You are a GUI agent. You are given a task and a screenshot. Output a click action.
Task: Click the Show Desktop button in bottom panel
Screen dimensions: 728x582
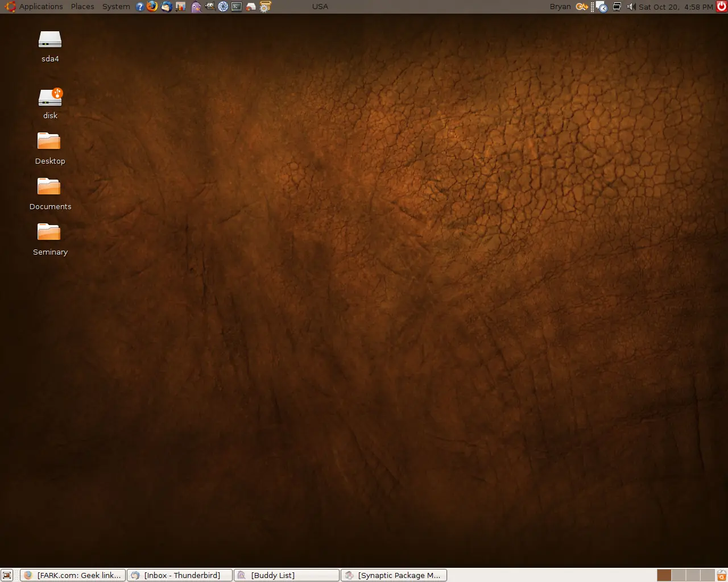7,575
